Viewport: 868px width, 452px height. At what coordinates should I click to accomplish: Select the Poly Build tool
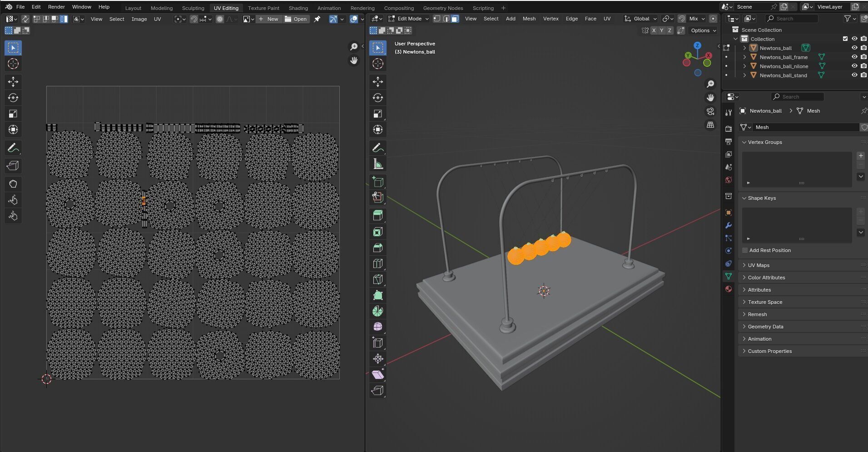378,295
